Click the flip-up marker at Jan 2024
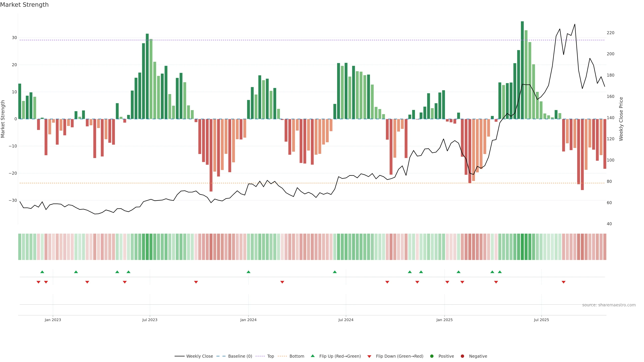 [248, 272]
